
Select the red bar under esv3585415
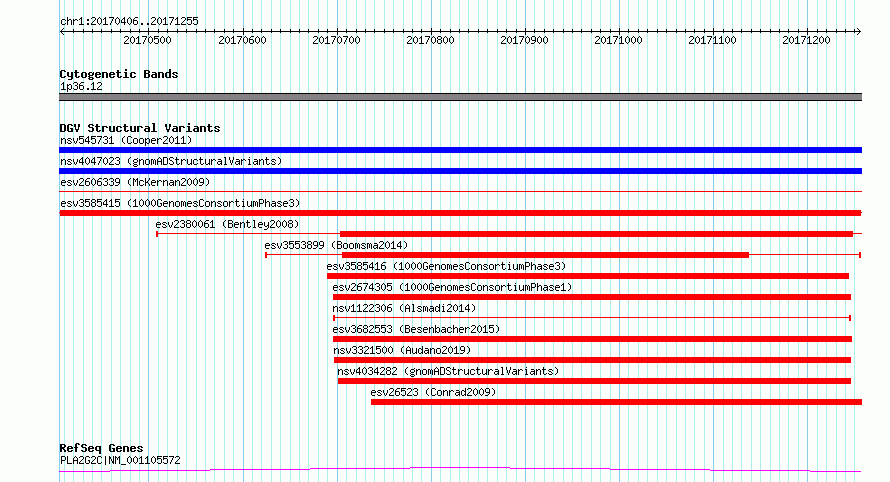pos(460,213)
